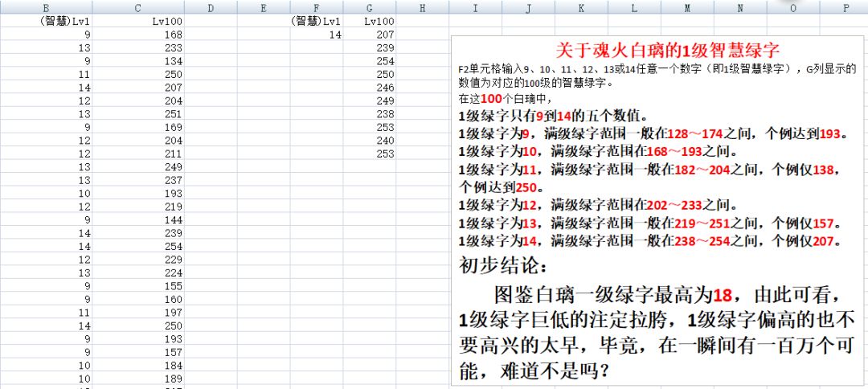Screen dimensions: 868x389
Task: Select column F header
Action: coord(316,7)
